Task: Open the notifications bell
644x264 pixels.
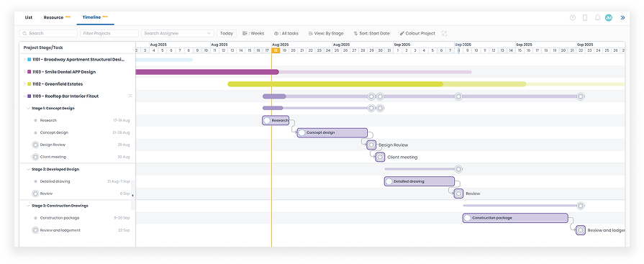Action: [598, 18]
